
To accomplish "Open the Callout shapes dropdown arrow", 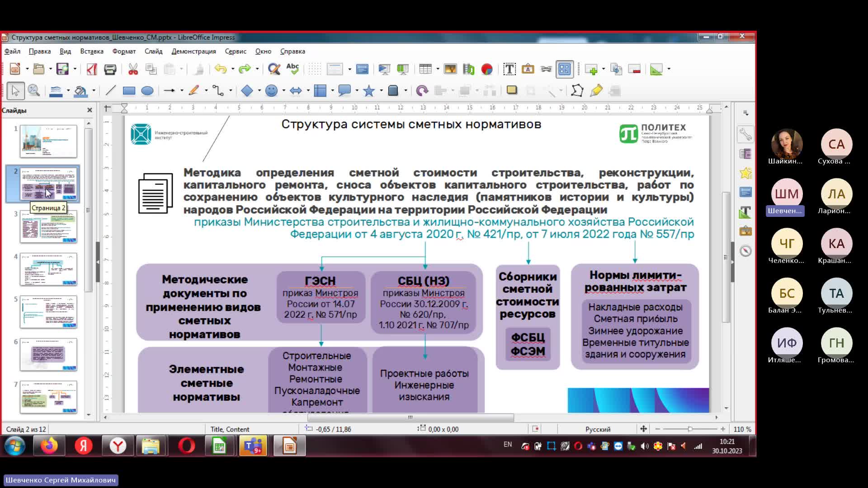I will pyautogui.click(x=357, y=91).
